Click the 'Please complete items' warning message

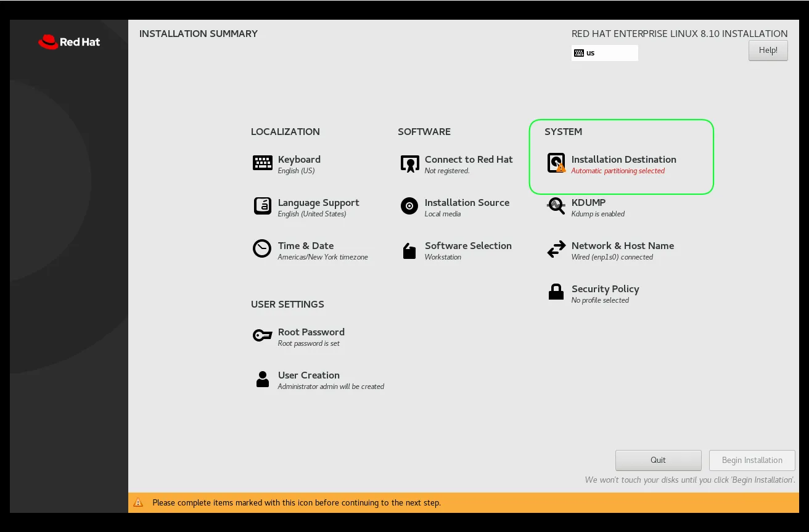297,502
